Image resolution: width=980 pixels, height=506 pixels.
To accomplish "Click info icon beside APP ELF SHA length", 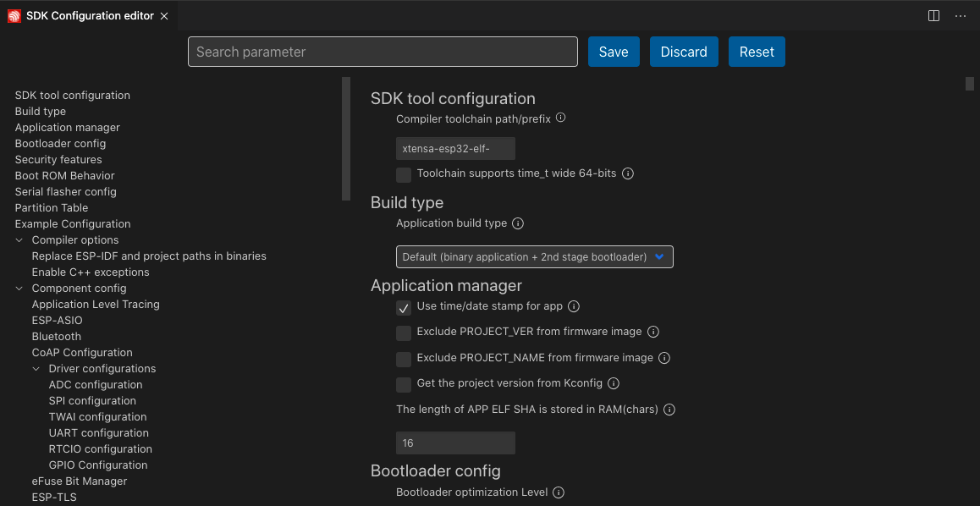I will coord(669,410).
